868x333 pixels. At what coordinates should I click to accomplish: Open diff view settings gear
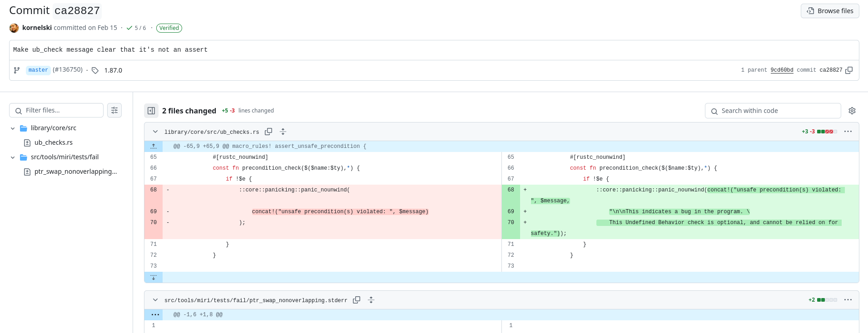click(852, 111)
